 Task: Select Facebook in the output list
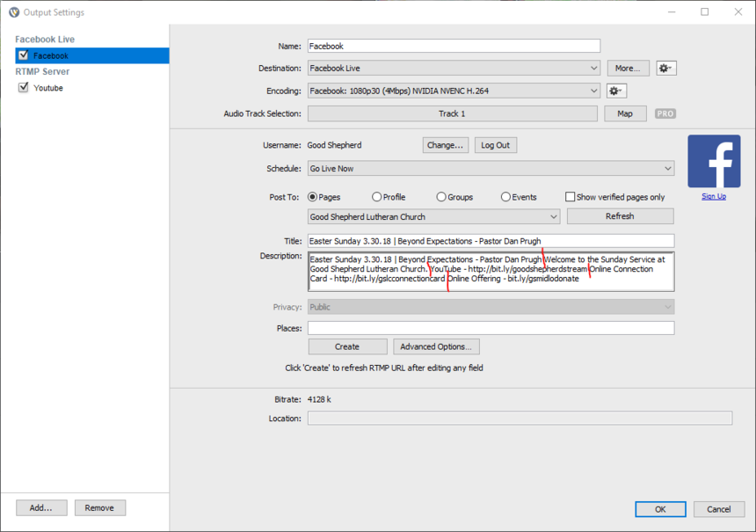point(92,55)
